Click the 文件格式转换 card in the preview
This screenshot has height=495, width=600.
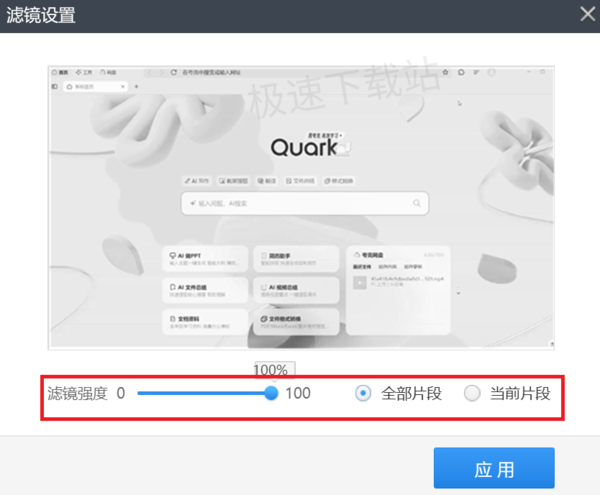coord(296,322)
